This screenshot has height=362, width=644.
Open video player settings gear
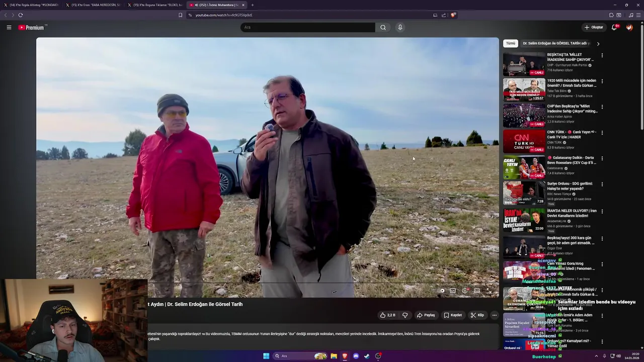465,291
